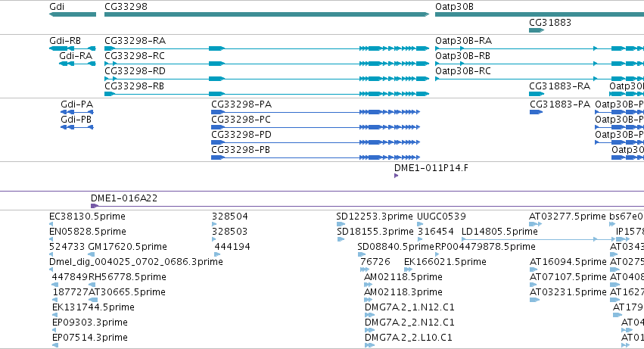This screenshot has height=349, width=644.
Task: Click the EN05828.5prime EST label
Action: 88,232
